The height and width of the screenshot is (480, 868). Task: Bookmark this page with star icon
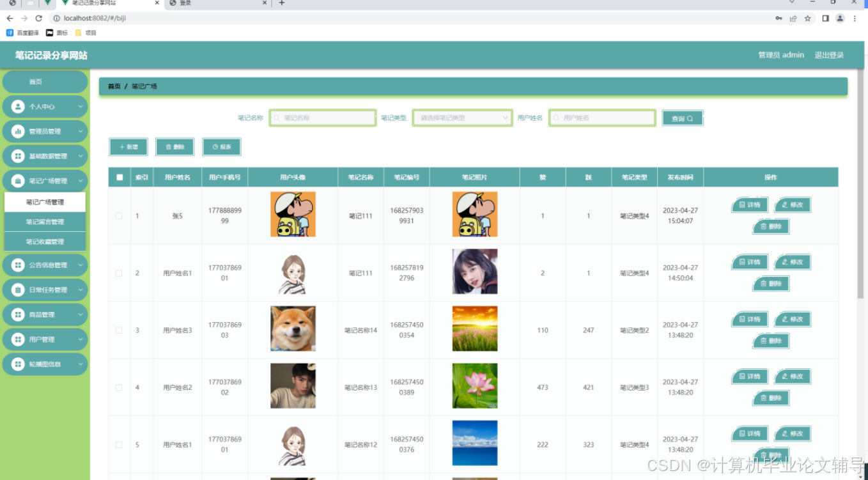tap(808, 19)
